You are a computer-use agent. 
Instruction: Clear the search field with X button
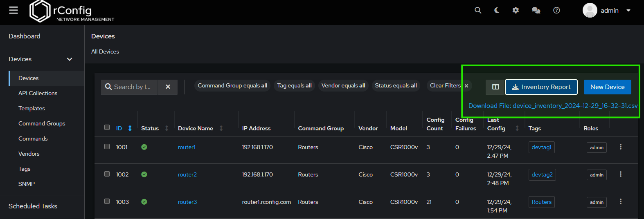point(168,87)
